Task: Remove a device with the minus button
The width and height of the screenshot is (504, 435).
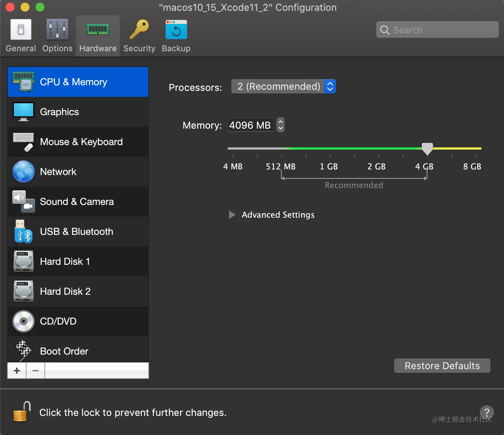Action: 35,371
